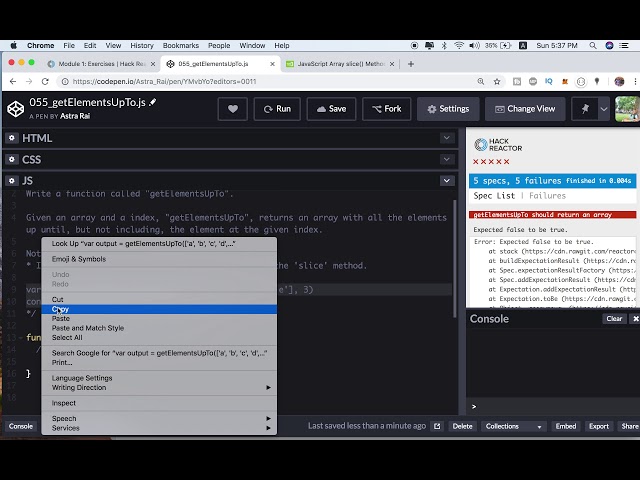Click the pin icon button

click(585, 109)
